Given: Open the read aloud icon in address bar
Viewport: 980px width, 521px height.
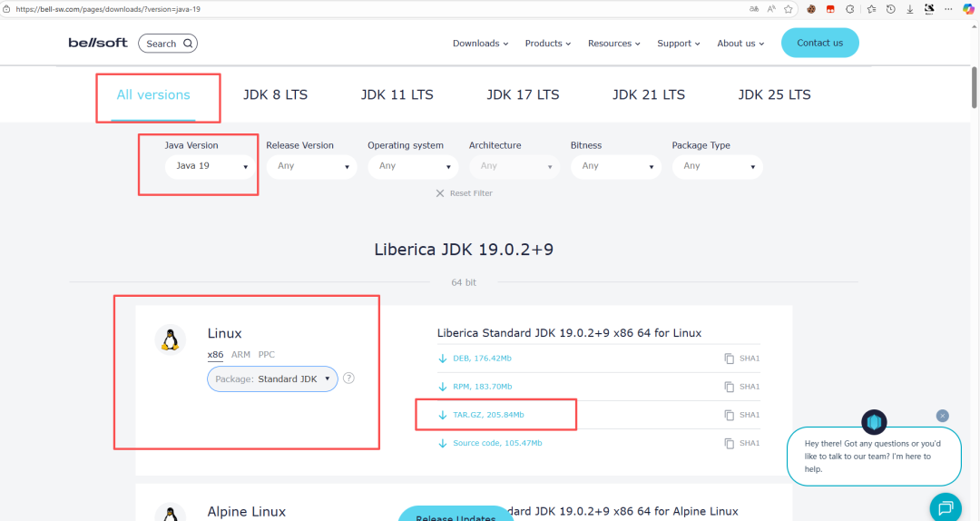Looking at the screenshot, I should 771,9.
